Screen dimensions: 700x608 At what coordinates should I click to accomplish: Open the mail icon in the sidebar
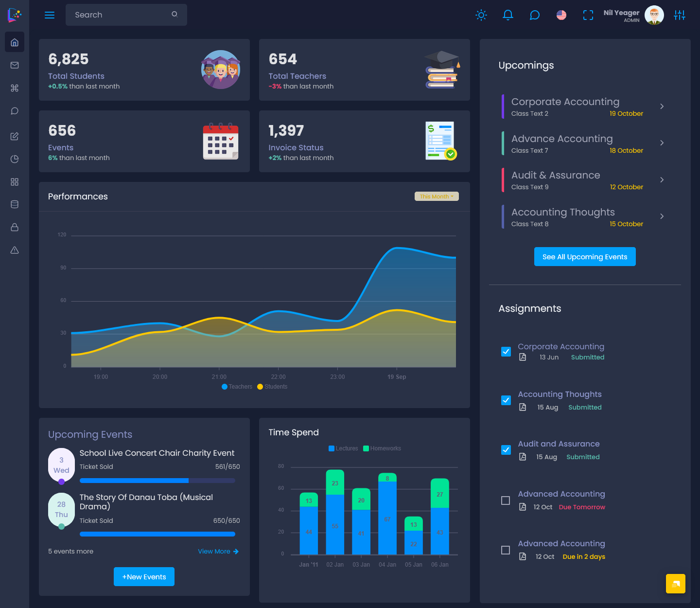(x=15, y=65)
